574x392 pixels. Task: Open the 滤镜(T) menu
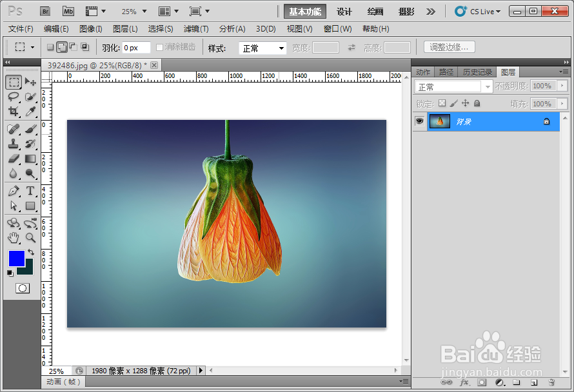click(x=196, y=28)
